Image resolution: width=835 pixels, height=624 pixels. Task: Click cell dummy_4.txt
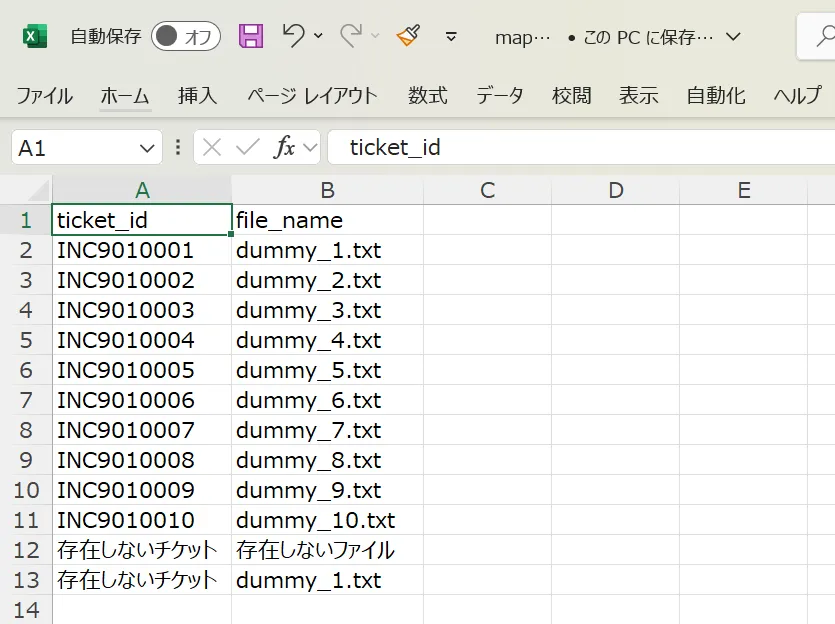click(328, 340)
